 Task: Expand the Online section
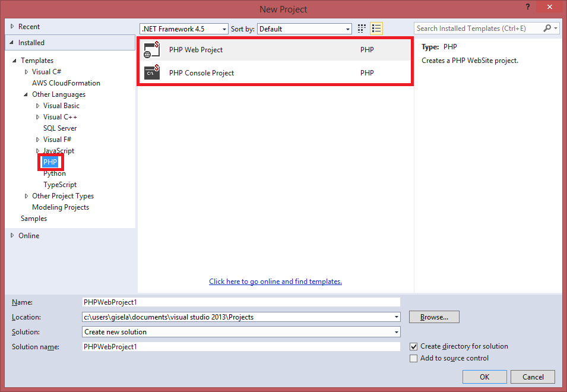pos(12,235)
